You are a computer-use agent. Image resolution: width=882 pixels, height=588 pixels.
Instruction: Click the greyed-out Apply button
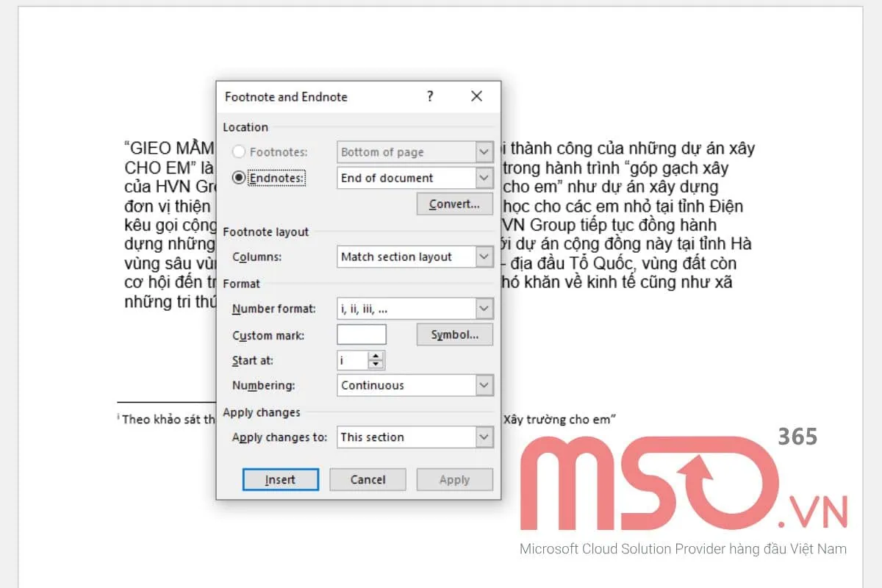[x=454, y=480]
